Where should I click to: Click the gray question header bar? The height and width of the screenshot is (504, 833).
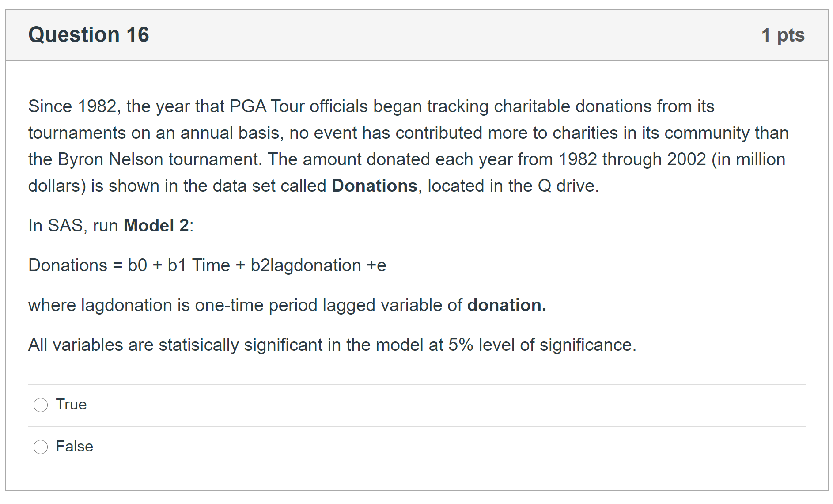click(x=442, y=35)
